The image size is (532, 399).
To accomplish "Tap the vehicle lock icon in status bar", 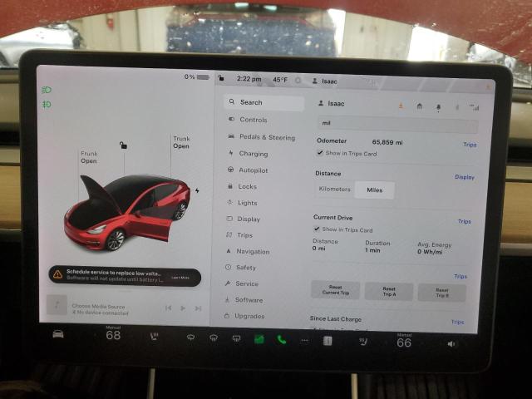I will (x=221, y=79).
